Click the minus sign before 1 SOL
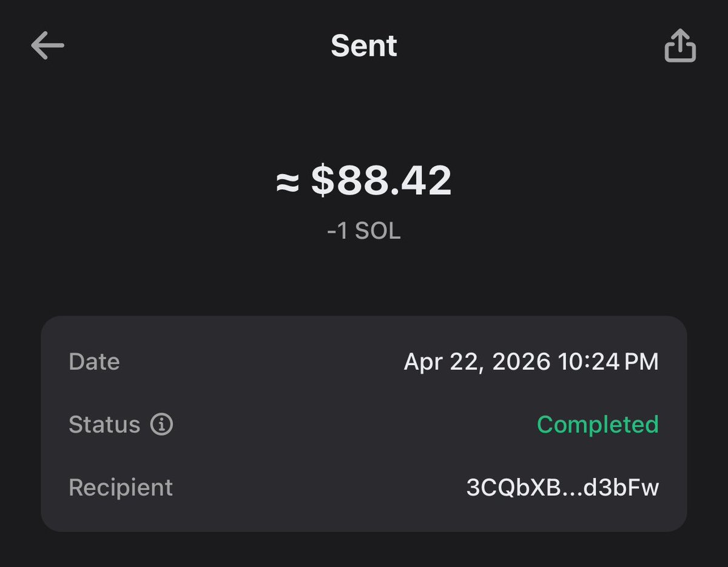The width and height of the screenshot is (728, 567). tap(331, 232)
